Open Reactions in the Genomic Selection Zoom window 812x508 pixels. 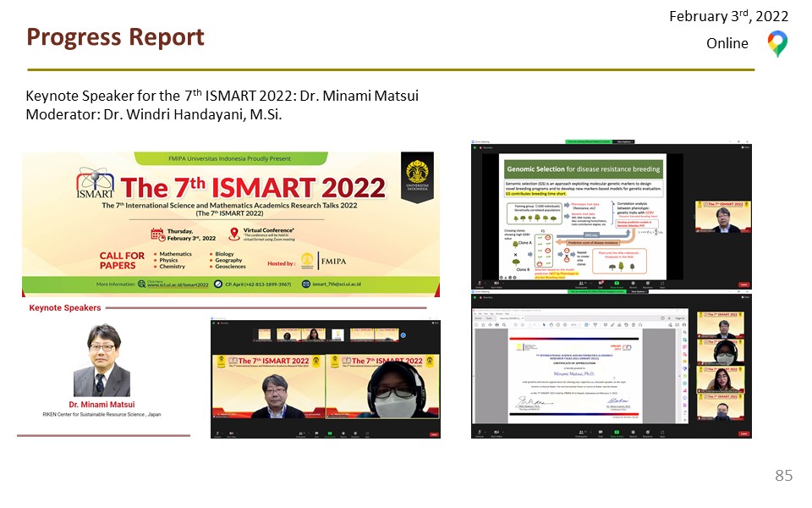(648, 284)
